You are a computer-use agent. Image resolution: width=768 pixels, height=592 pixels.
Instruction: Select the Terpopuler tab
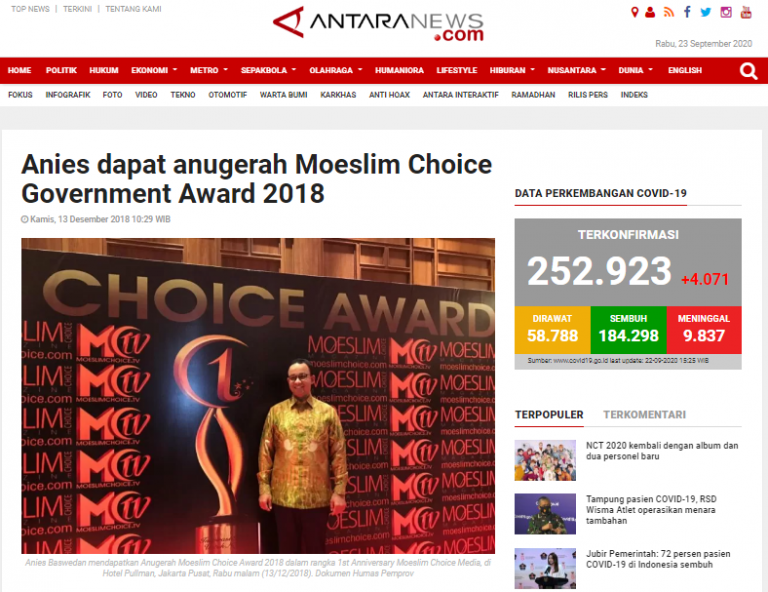549,415
